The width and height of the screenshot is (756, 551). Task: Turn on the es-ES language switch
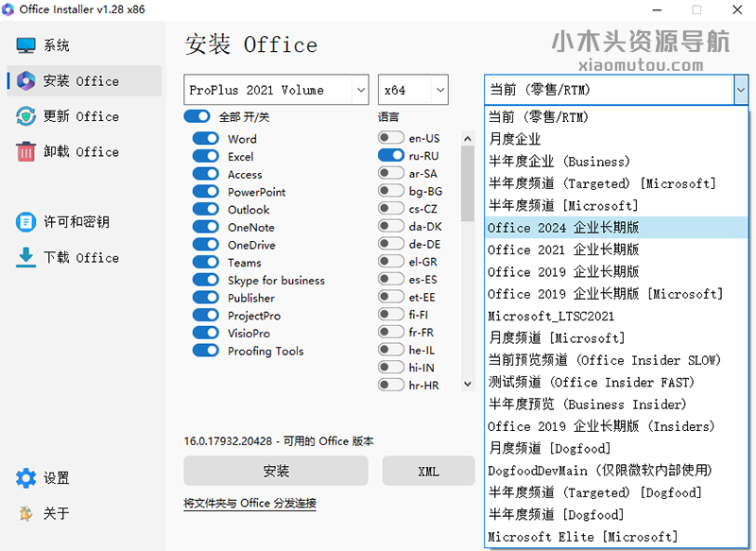point(391,279)
